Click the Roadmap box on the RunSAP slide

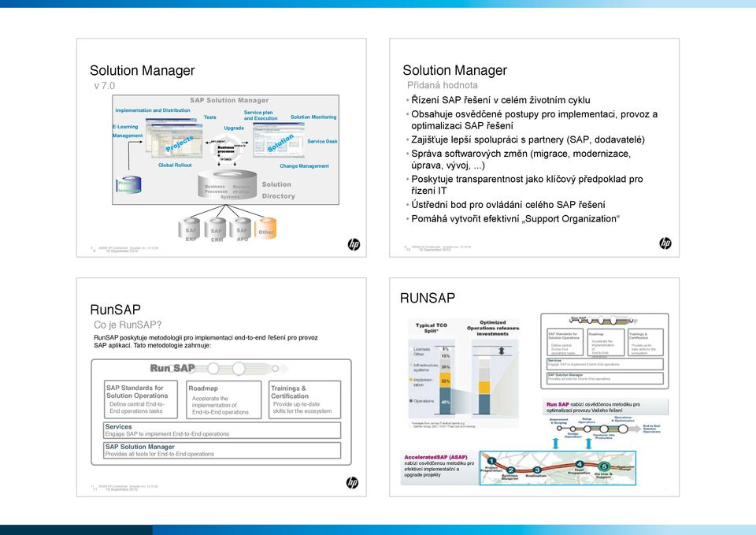tap(223, 399)
